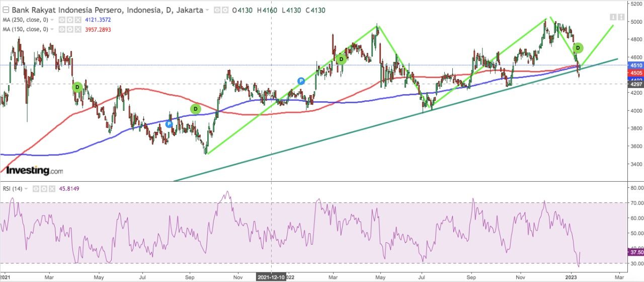
Task: Click the 2021-12-10 date label on time axis
Action: pyautogui.click(x=272, y=277)
